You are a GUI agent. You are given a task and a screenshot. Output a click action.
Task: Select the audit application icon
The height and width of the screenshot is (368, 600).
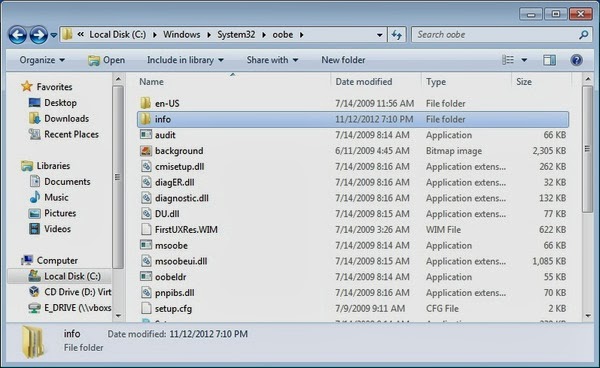pos(146,135)
